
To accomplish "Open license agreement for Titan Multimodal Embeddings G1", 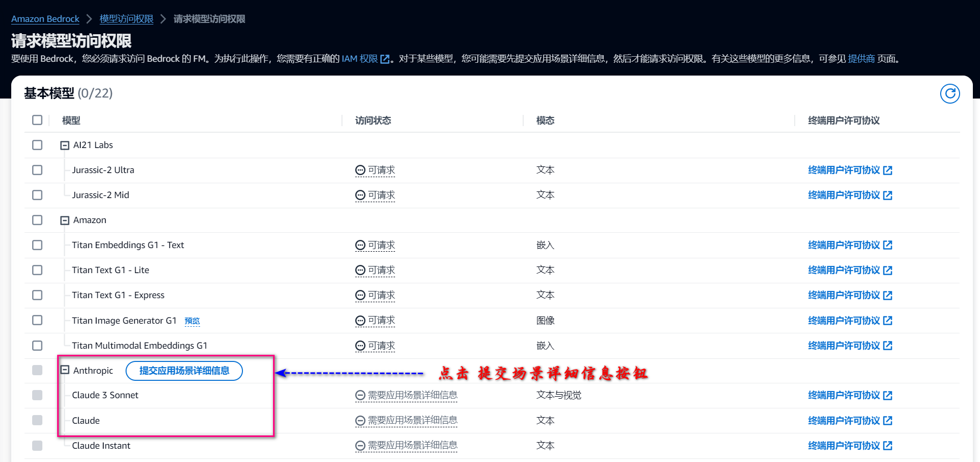I will pos(850,346).
